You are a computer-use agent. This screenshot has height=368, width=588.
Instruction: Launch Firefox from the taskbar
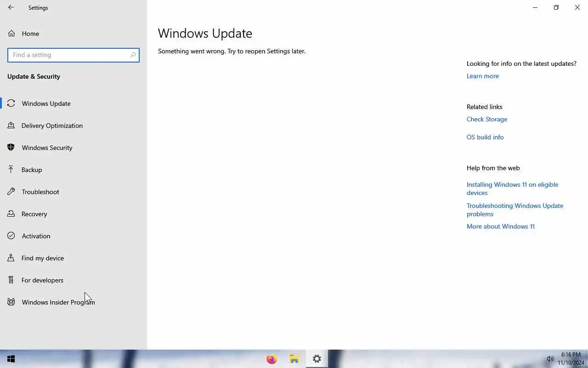[272, 359]
